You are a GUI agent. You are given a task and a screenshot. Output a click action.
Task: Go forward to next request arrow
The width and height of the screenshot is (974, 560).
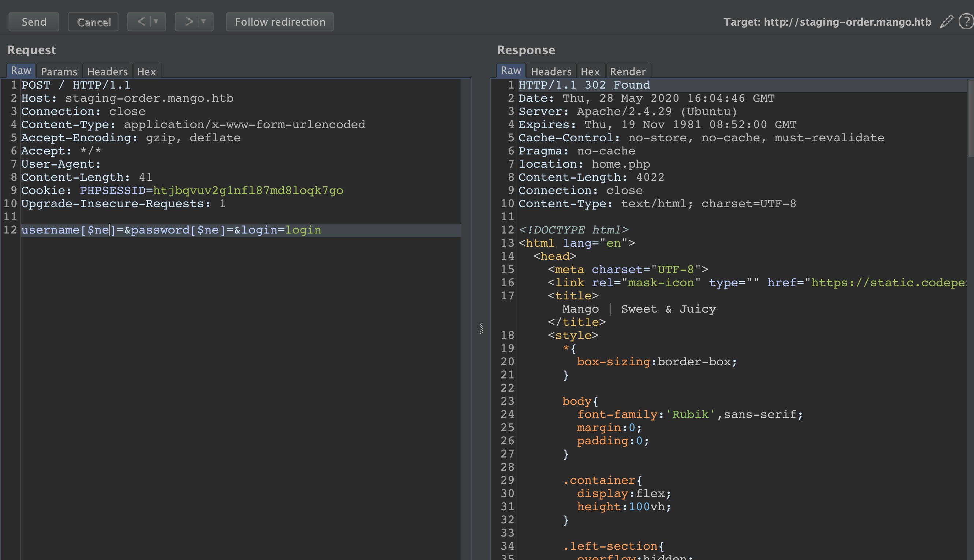pos(189,22)
